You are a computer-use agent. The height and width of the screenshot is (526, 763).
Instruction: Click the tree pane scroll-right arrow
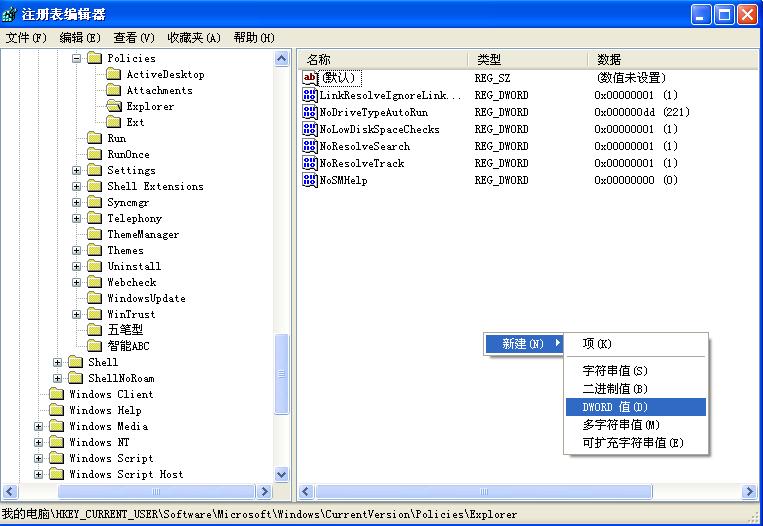point(264,491)
